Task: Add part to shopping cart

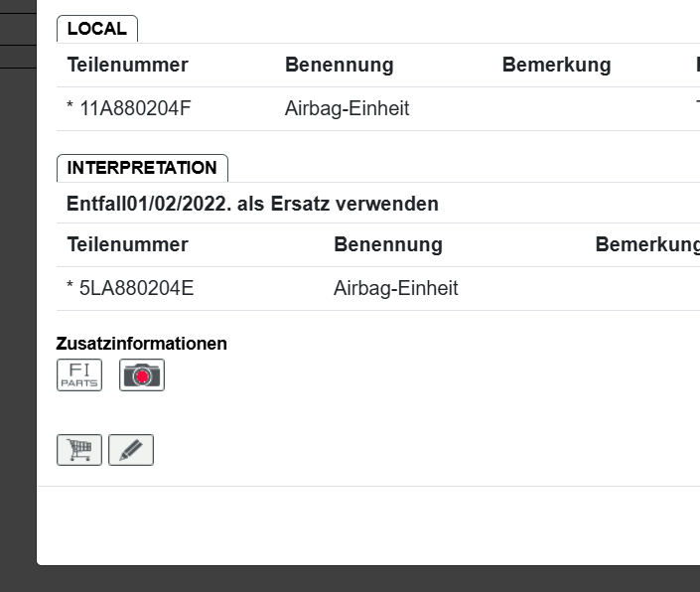Action: [x=79, y=450]
